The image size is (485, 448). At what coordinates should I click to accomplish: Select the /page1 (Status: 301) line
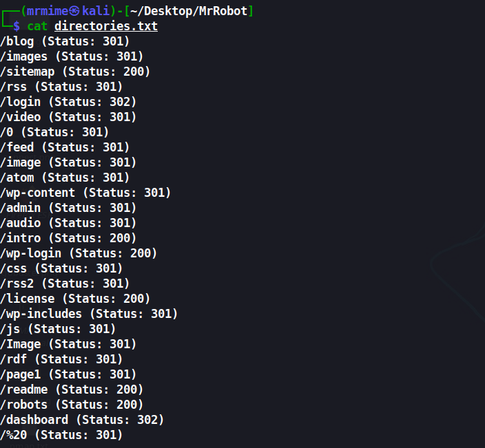(x=68, y=374)
